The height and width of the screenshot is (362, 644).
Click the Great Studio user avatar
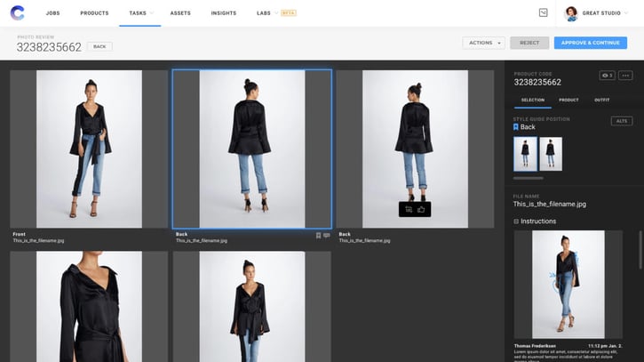tap(571, 13)
